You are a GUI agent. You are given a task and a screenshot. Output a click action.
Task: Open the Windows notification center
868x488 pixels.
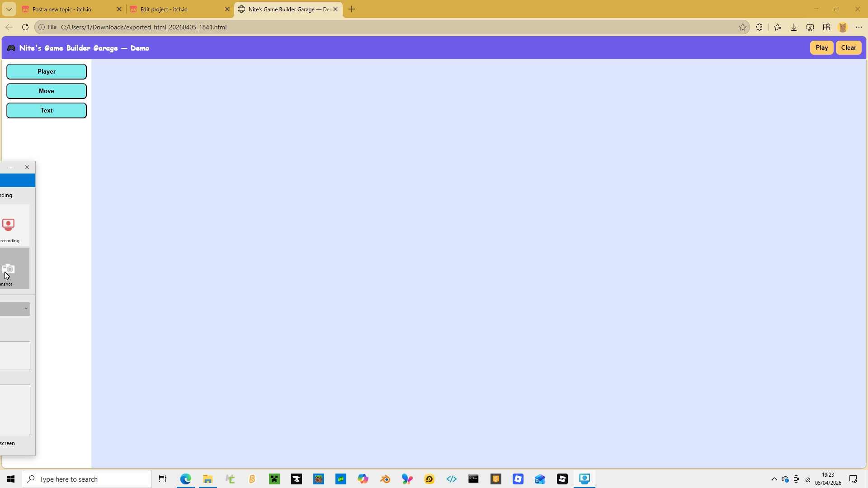[x=854, y=479]
